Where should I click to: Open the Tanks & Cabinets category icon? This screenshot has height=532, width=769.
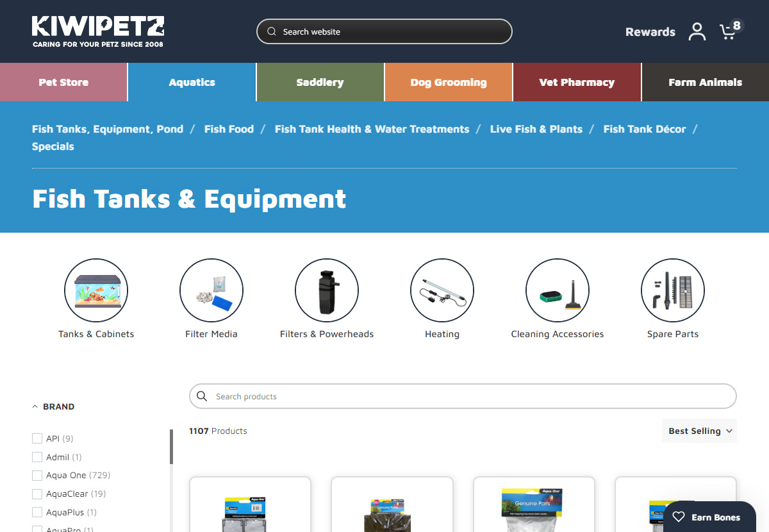[96, 290]
